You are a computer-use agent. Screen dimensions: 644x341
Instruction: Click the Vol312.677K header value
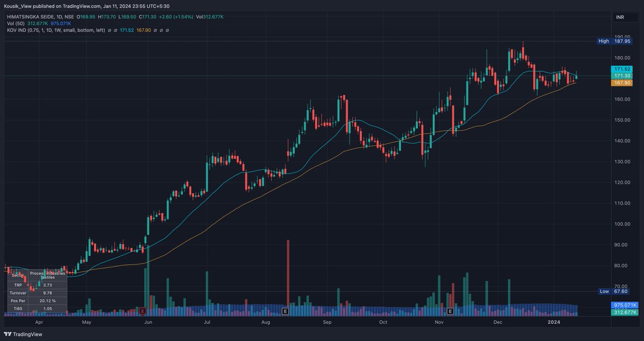[210, 17]
